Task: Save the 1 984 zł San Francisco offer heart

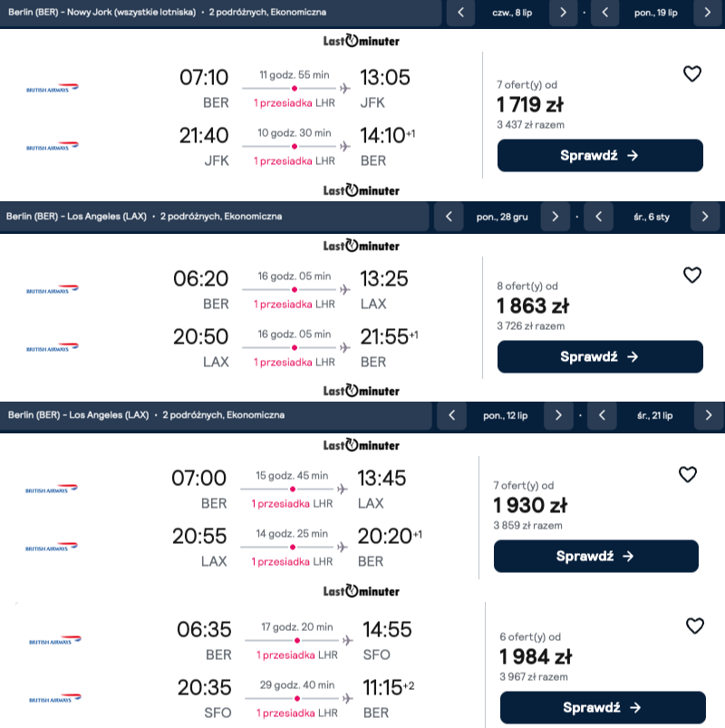Action: pos(695,626)
